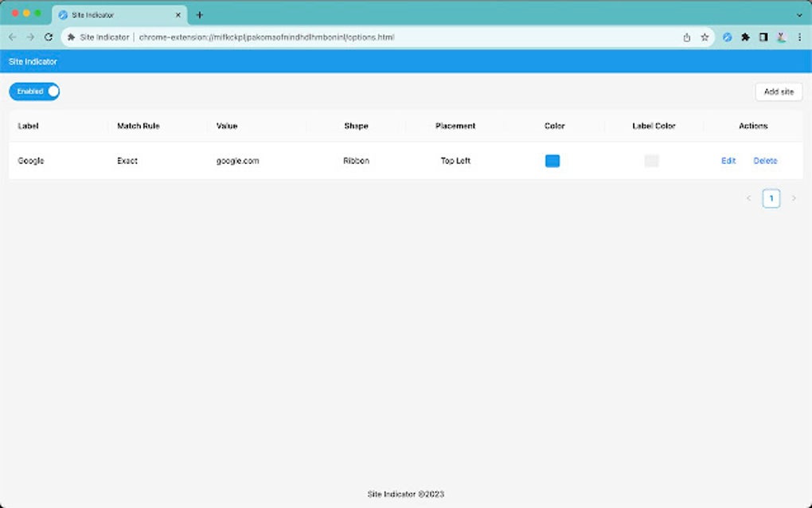Click the blue Color swatch for Google
Viewport: 812px width, 508px height.
[552, 160]
